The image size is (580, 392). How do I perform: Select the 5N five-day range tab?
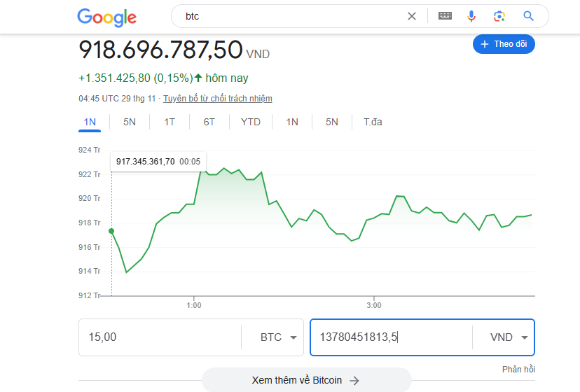pyautogui.click(x=130, y=122)
